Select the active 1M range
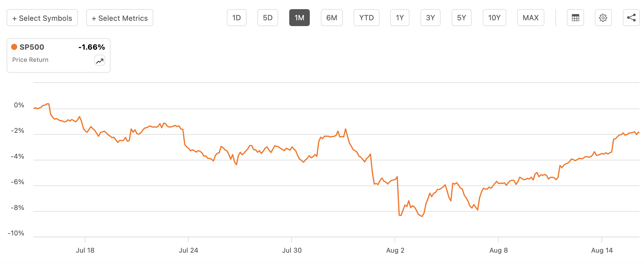644x264 pixels. pyautogui.click(x=299, y=18)
